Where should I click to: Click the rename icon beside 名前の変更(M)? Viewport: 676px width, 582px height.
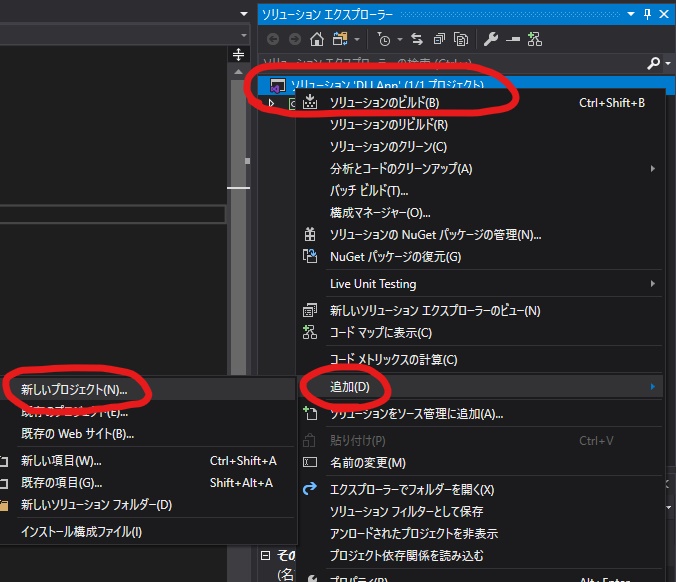[310, 463]
